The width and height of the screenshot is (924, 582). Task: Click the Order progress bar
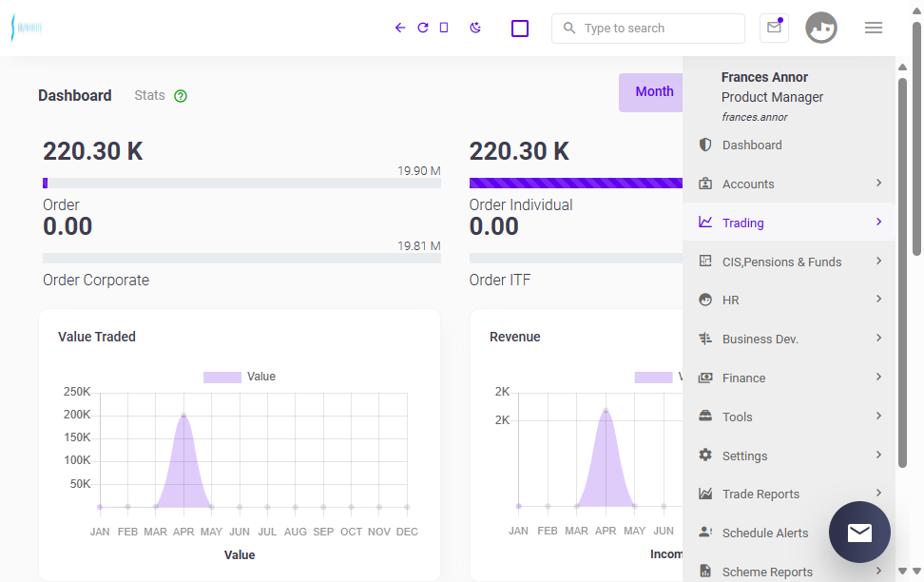(x=241, y=184)
